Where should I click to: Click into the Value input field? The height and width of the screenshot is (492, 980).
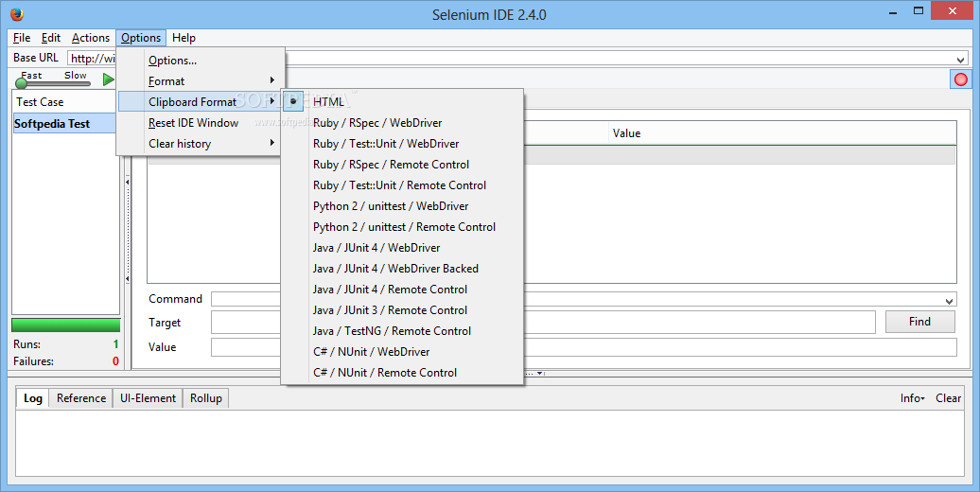click(x=584, y=347)
